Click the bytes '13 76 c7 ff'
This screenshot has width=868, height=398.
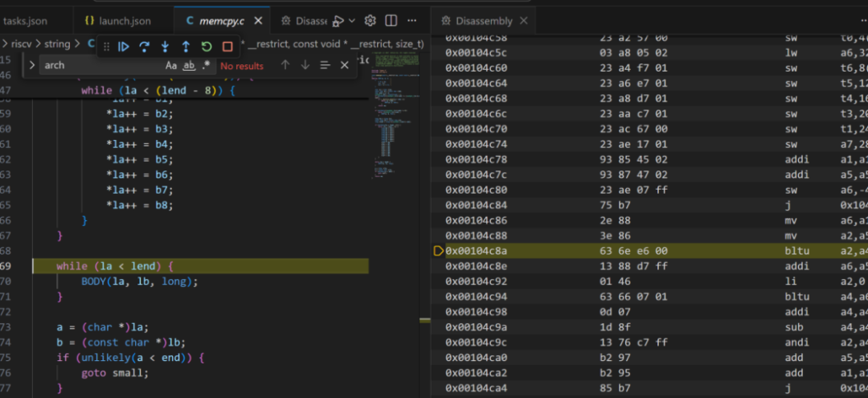(634, 343)
